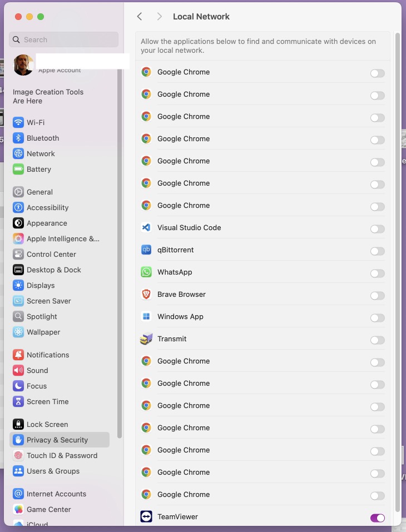
Task: Go to Users & Groups
Action: [60, 471]
